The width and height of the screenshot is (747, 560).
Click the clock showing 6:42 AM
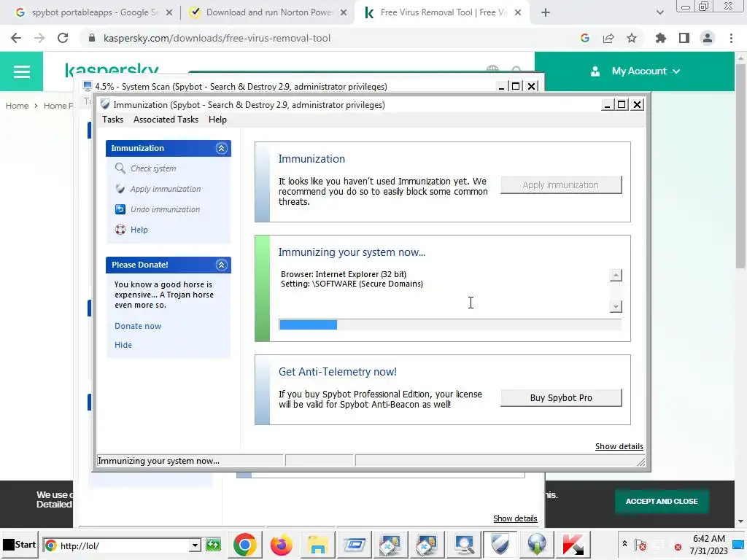click(709, 539)
